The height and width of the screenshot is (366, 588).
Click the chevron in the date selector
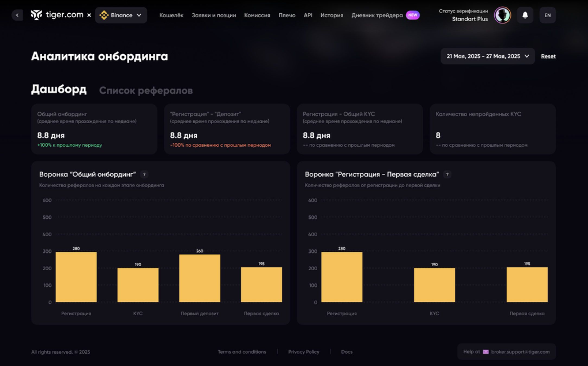coord(527,56)
